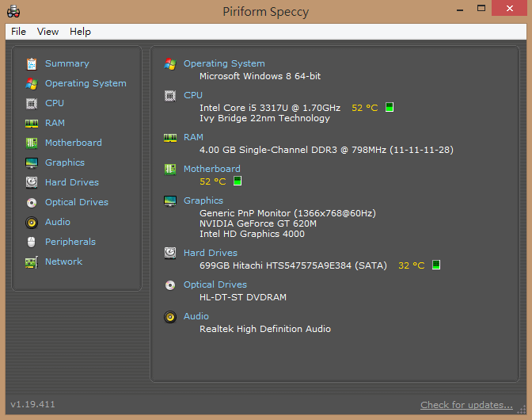The image size is (532, 420).
Task: Click the hard drive 32 °C temperature reading
Action: 412,265
